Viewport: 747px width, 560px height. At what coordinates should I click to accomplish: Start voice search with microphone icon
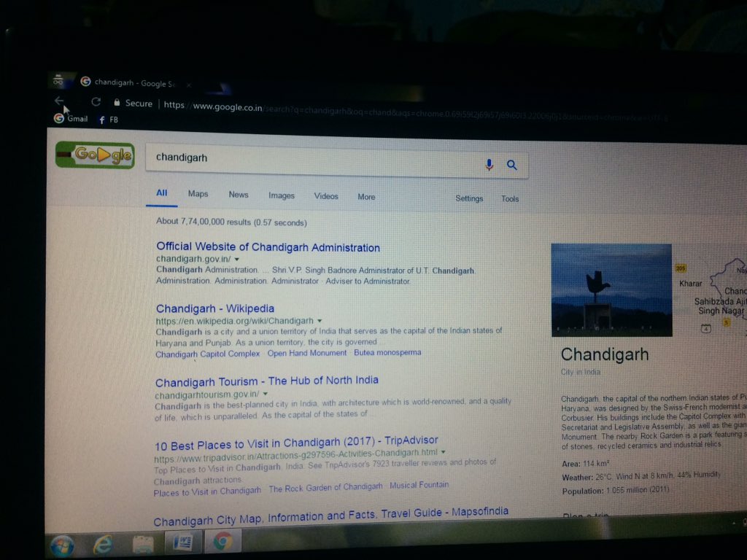pyautogui.click(x=489, y=164)
